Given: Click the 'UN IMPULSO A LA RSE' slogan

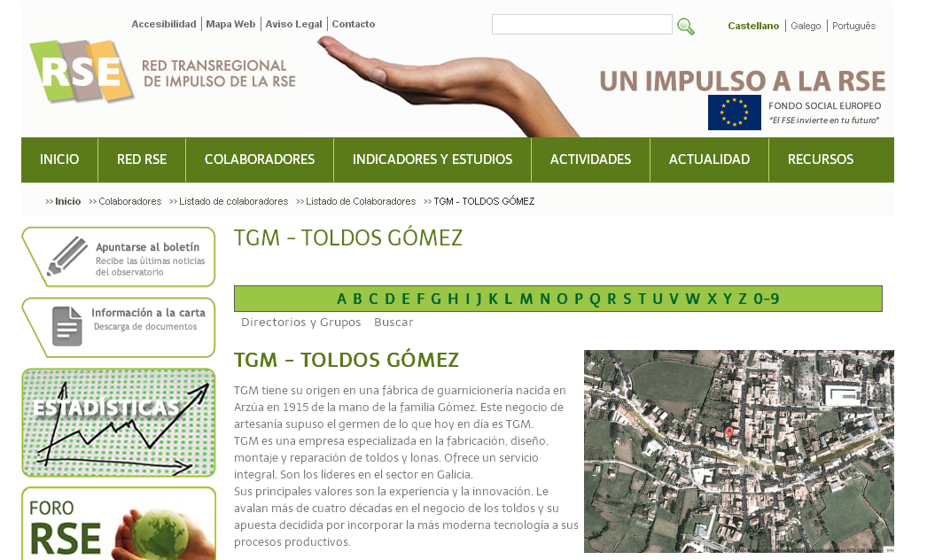Looking at the screenshot, I should pos(743,81).
